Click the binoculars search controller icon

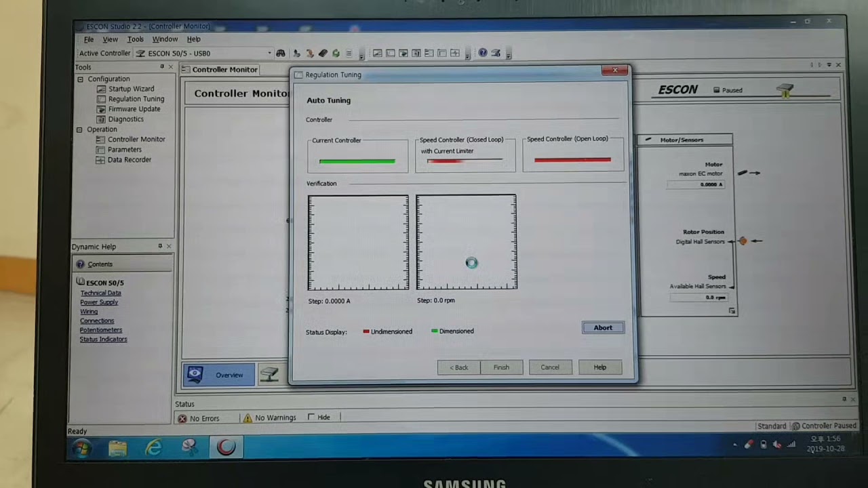point(280,53)
